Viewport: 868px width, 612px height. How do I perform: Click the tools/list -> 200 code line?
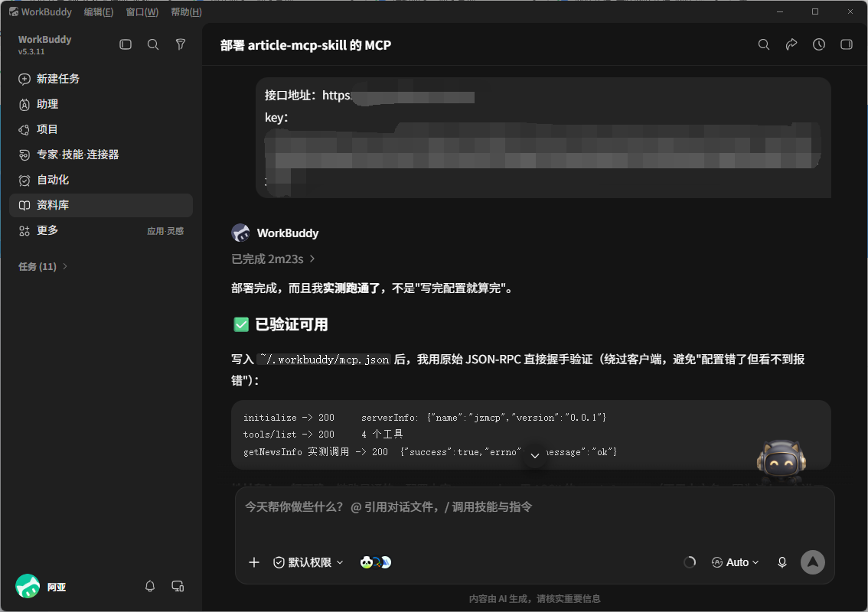pos(323,435)
